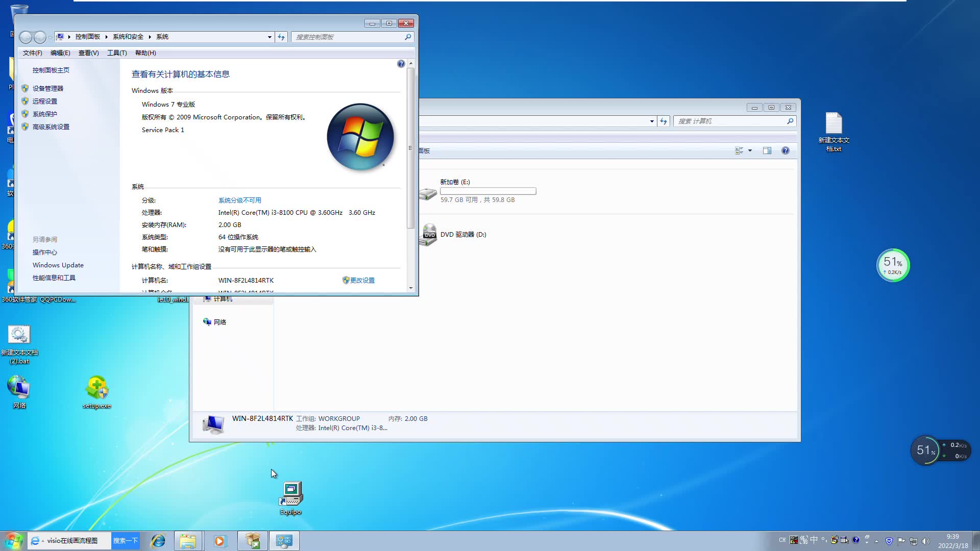
Task: Go to 控制面板主页
Action: point(51,70)
